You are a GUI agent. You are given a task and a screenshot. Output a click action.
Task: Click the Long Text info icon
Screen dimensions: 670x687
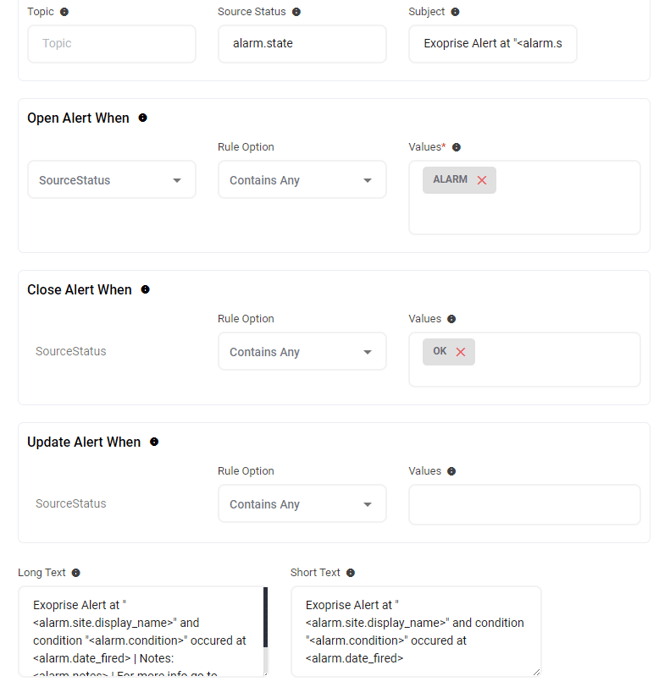click(x=76, y=573)
